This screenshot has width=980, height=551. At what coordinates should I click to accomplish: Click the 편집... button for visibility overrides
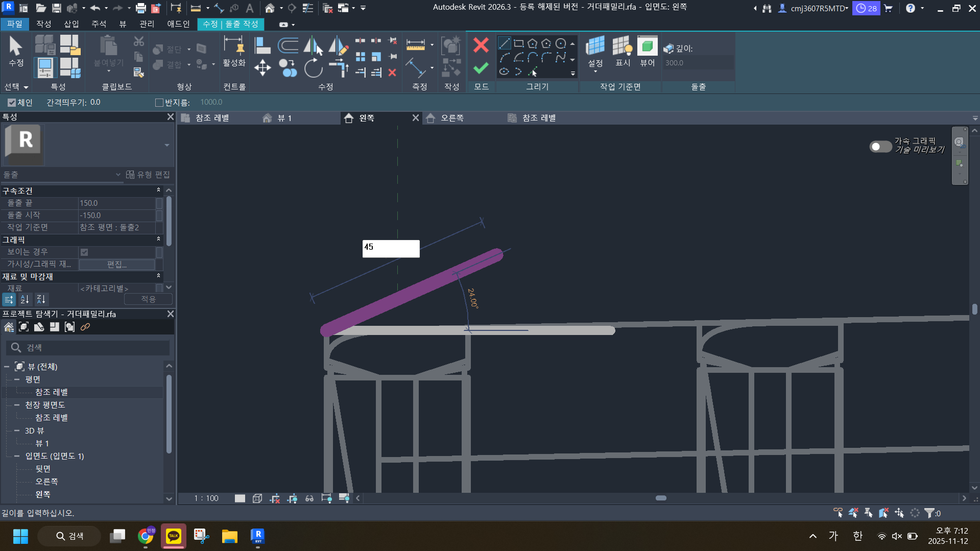[117, 265]
